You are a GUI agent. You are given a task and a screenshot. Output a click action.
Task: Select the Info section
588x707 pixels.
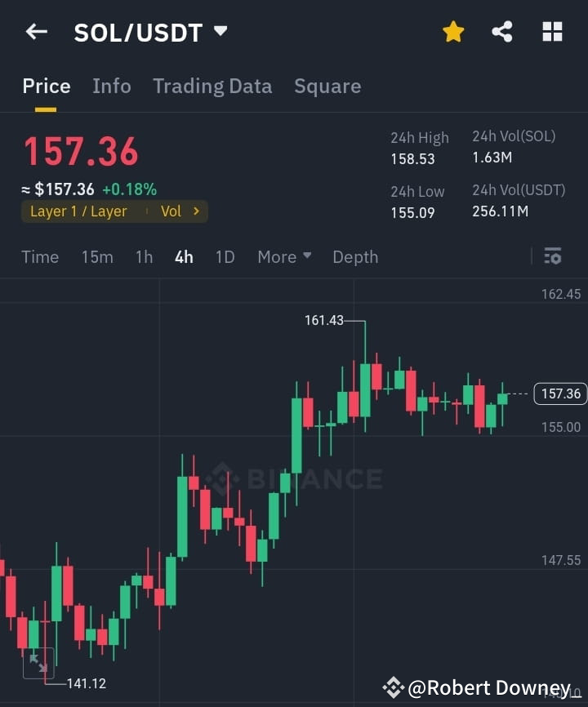tap(112, 86)
